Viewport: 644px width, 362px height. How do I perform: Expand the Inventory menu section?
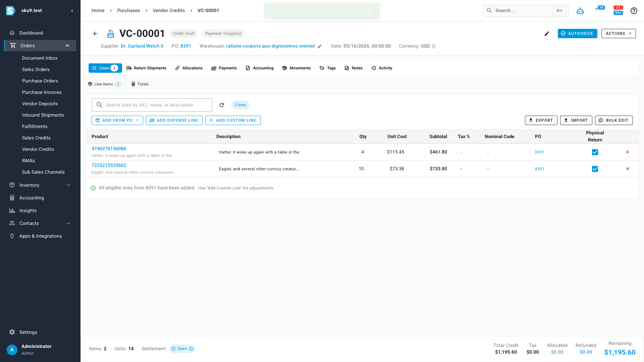click(x=68, y=185)
